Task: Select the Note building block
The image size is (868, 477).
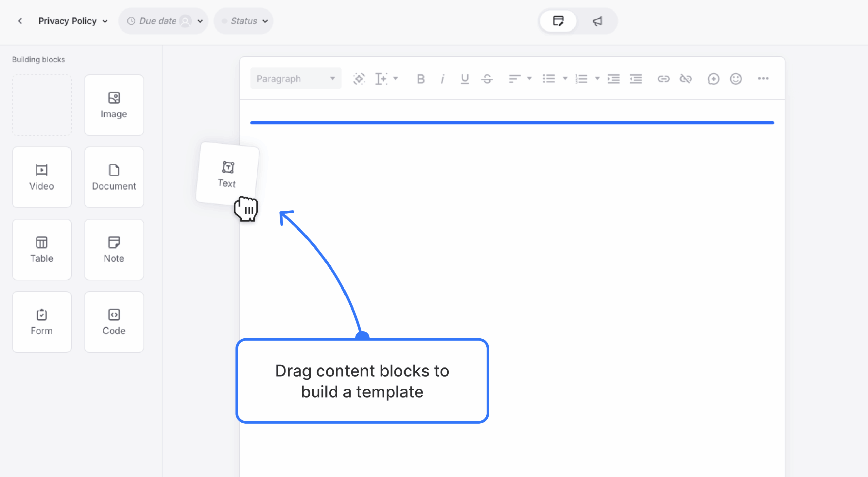Action: click(114, 250)
